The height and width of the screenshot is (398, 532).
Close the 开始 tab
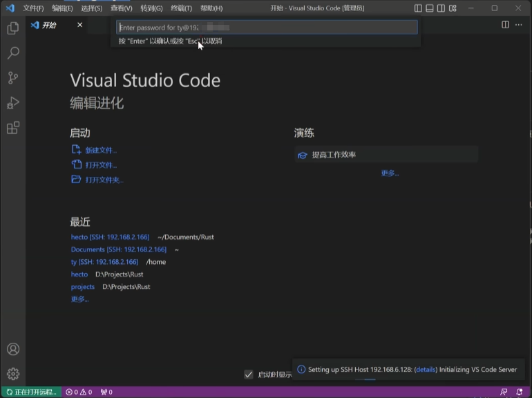point(79,25)
